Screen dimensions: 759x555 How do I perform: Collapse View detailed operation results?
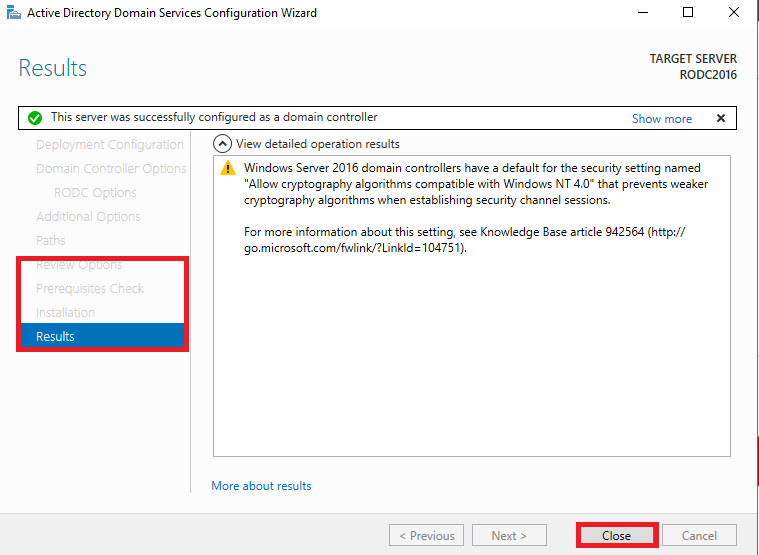click(x=222, y=144)
